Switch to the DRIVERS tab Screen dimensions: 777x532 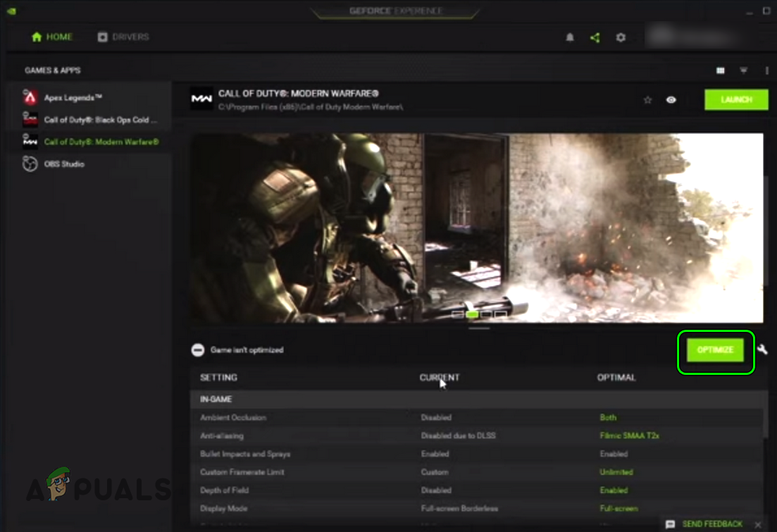point(123,37)
